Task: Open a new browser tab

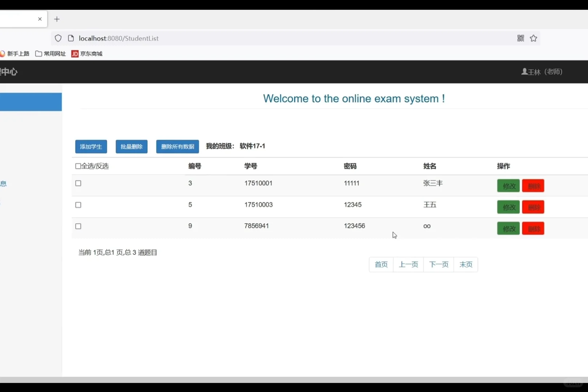Action: (x=57, y=19)
